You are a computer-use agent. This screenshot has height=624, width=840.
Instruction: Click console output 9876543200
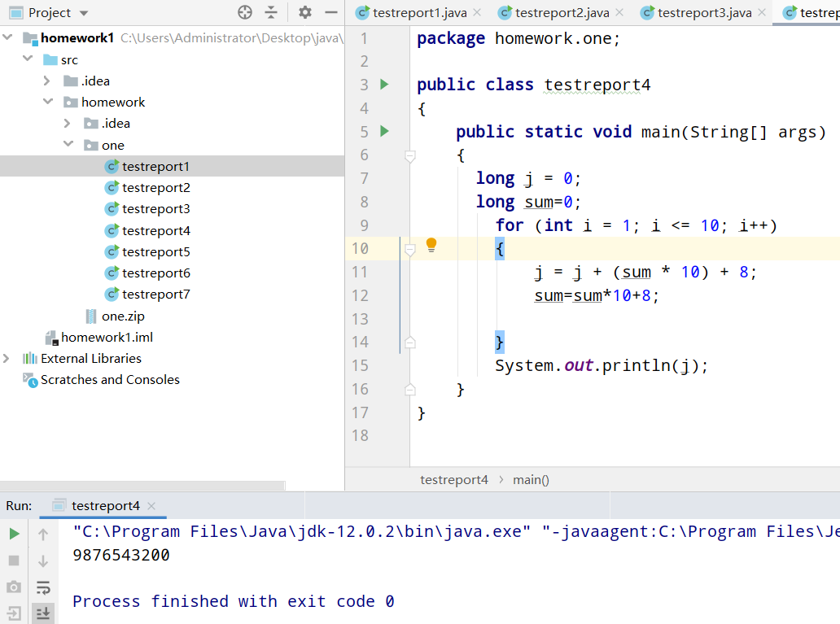121,556
